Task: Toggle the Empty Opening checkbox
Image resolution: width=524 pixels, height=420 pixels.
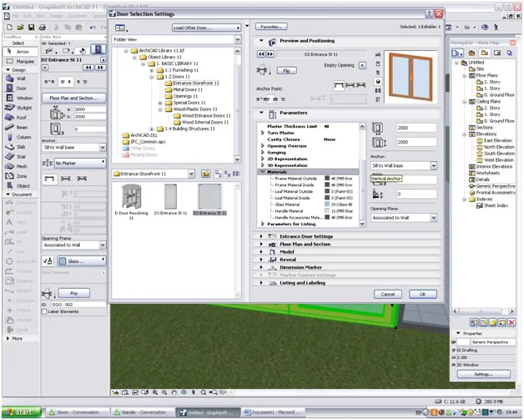Action: pyautogui.click(x=362, y=65)
